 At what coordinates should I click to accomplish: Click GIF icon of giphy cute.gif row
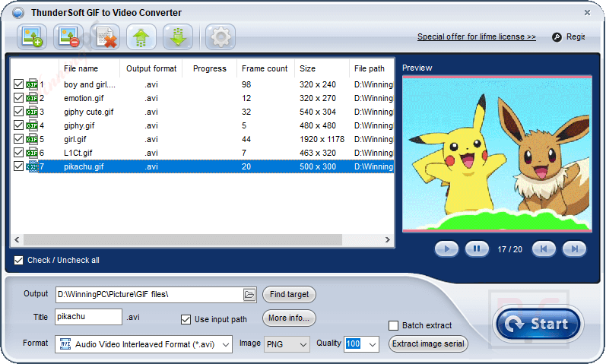32,112
